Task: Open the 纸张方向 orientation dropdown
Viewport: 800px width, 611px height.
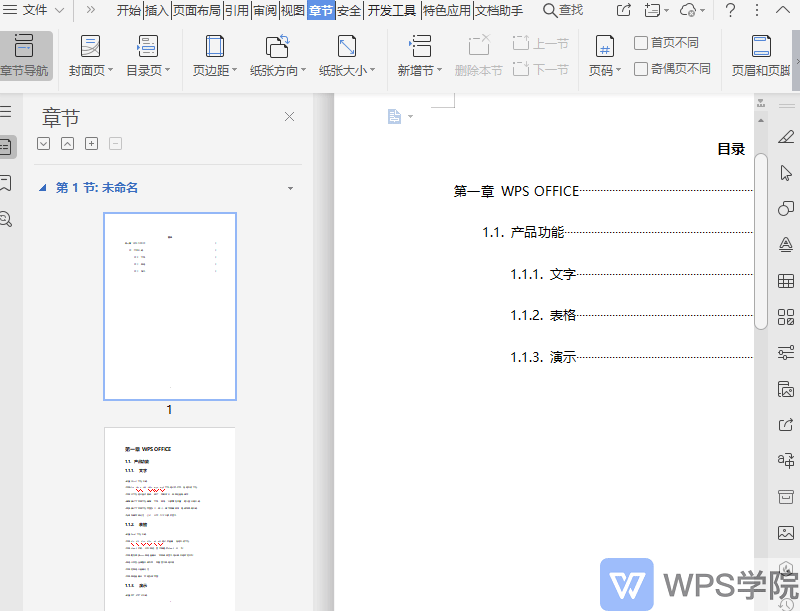Action: click(x=278, y=56)
